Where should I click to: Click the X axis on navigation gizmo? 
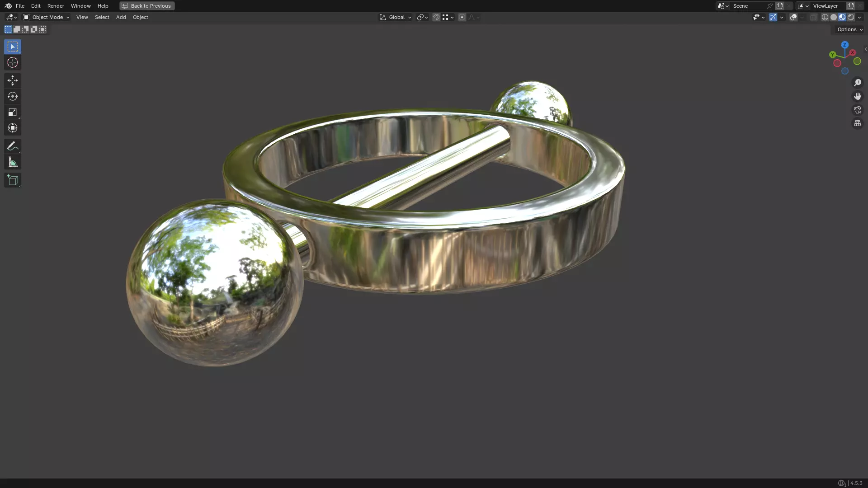(x=852, y=52)
